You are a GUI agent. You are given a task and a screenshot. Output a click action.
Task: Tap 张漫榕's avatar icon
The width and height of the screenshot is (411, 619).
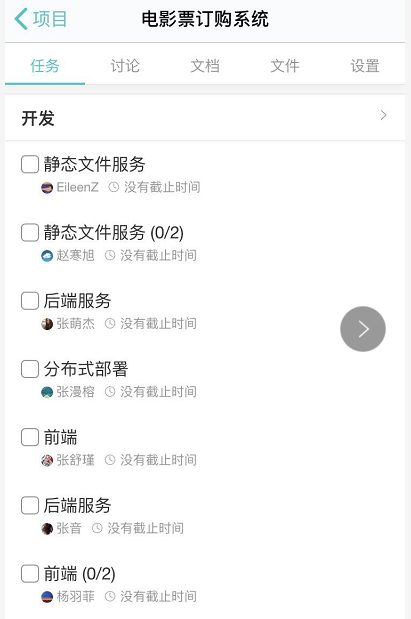coord(47,392)
